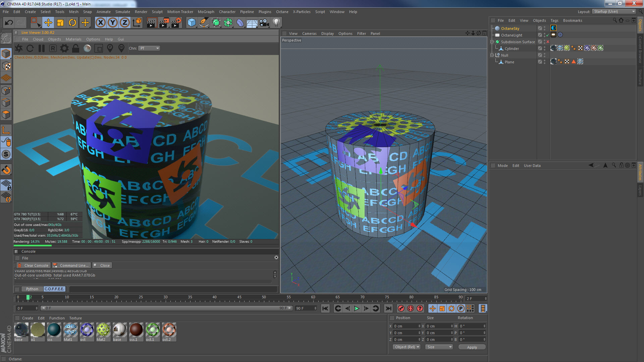Open the Object (Rel) dropdown
Image resolution: width=644 pixels, height=362 pixels.
click(x=407, y=347)
